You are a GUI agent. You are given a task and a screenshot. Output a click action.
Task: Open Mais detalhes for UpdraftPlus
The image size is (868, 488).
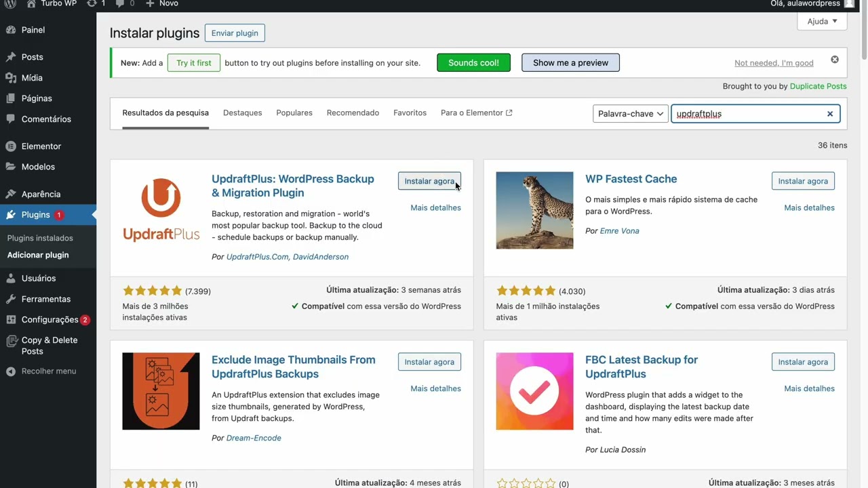(435, 208)
